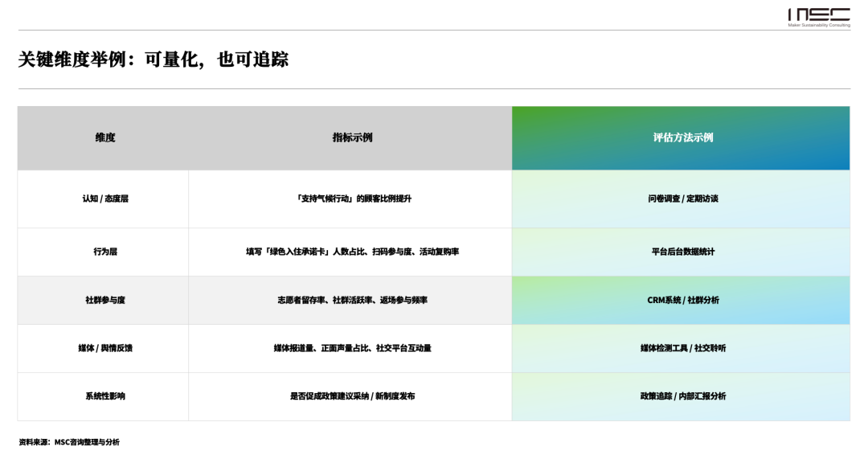Select the CRM系统 / 社群分析 cell

682,300
